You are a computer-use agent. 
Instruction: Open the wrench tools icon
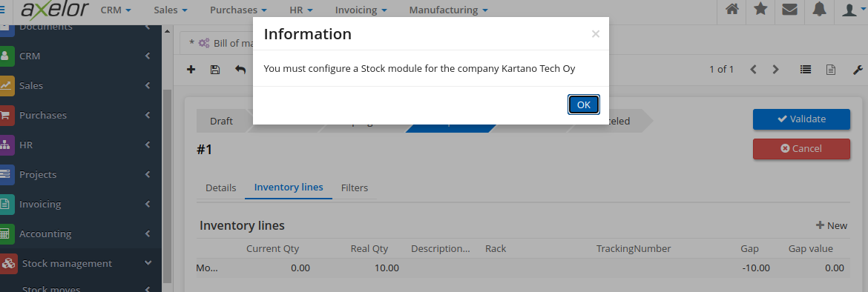coord(858,69)
